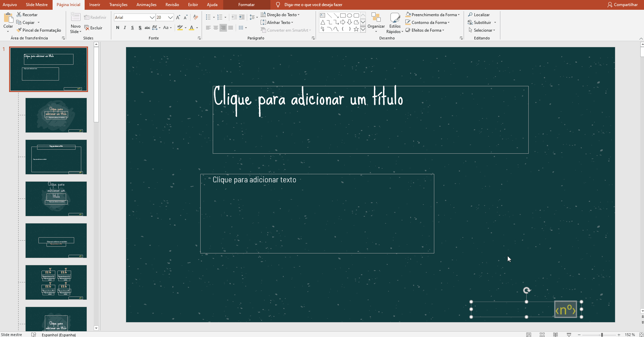Expand the numbering list dropdown arrow
644x337 pixels.
tap(225, 17)
